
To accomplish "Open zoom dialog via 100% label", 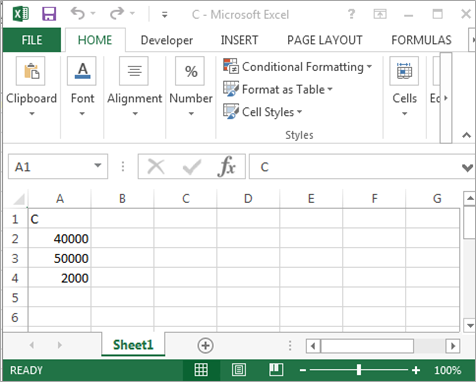I will 447,370.
